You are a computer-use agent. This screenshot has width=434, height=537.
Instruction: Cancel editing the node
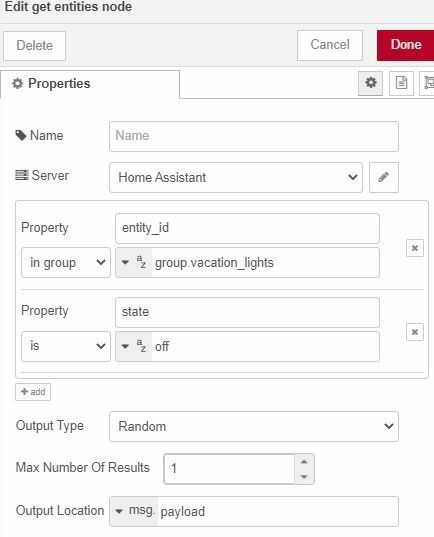click(330, 45)
